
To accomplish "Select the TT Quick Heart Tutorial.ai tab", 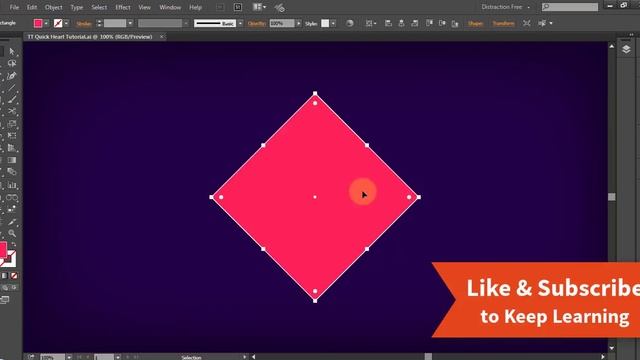I will 90,37.
